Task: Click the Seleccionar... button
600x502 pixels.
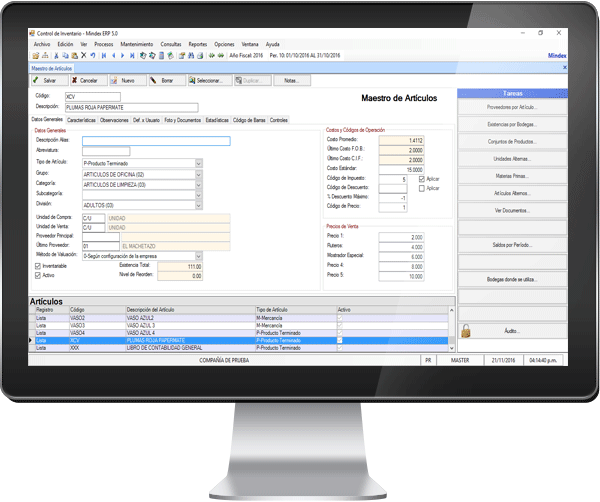Action: (210, 80)
